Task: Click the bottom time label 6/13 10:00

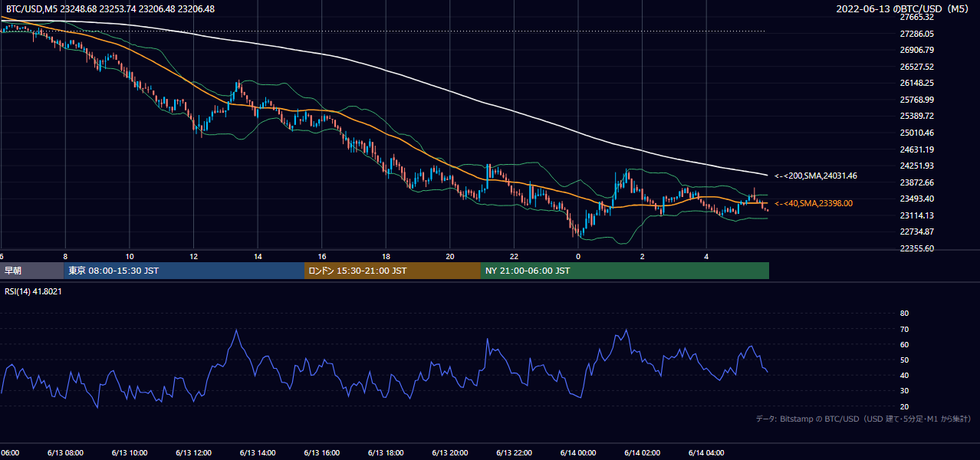Action: (130, 452)
